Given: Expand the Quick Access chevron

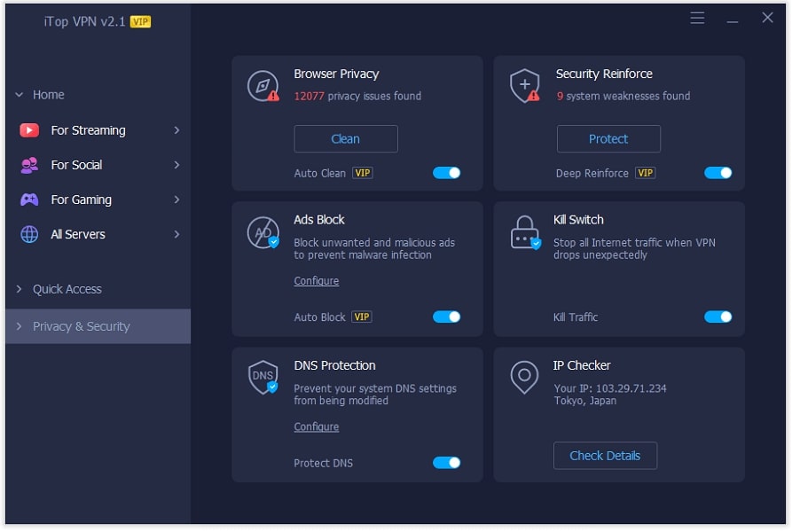Looking at the screenshot, I should (20, 289).
